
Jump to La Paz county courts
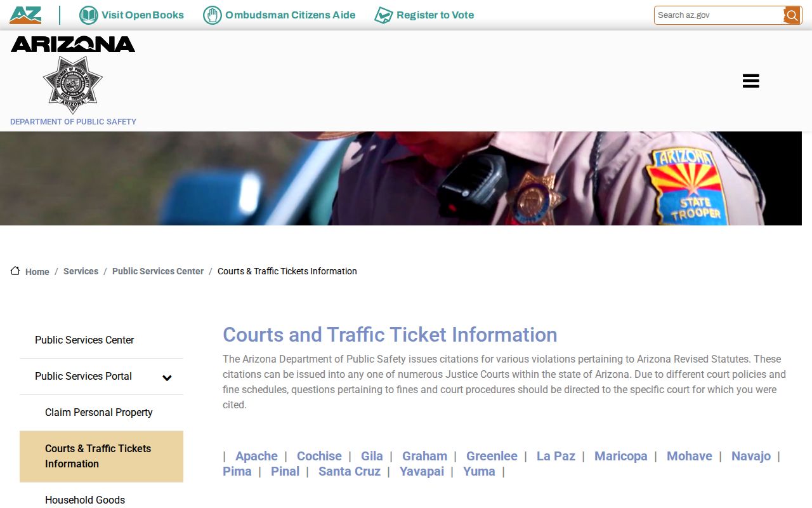click(556, 456)
